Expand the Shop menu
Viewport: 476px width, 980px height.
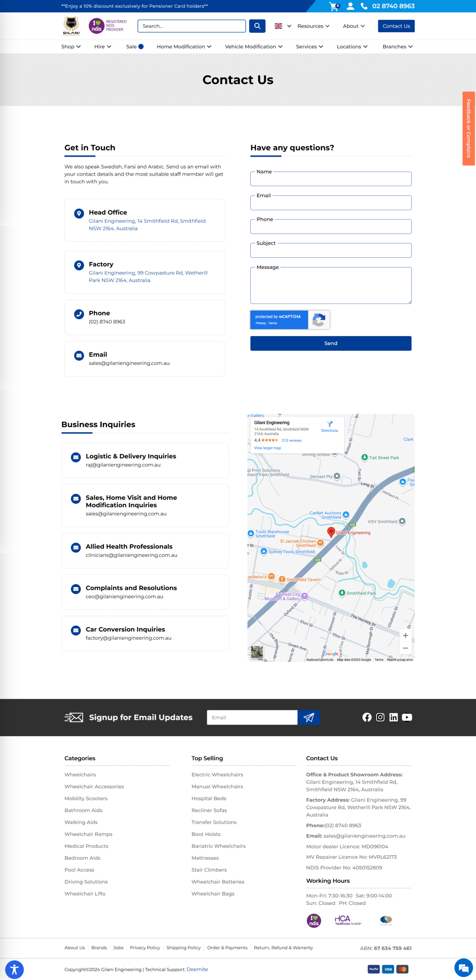(71, 47)
